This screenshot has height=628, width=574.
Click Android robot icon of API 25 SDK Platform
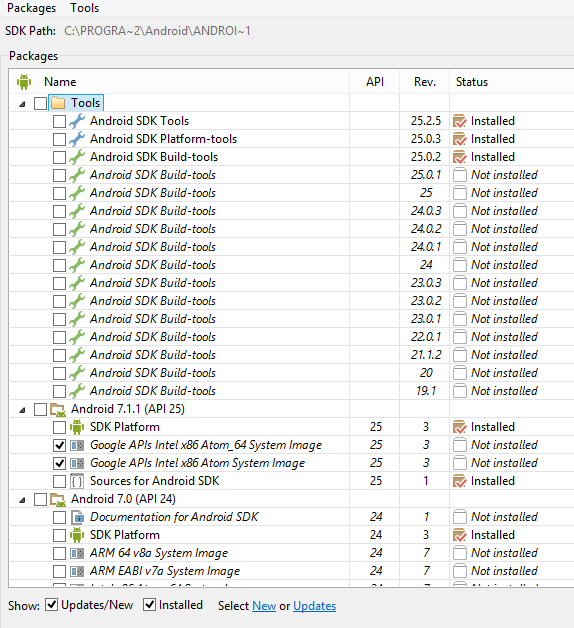[x=77, y=427]
